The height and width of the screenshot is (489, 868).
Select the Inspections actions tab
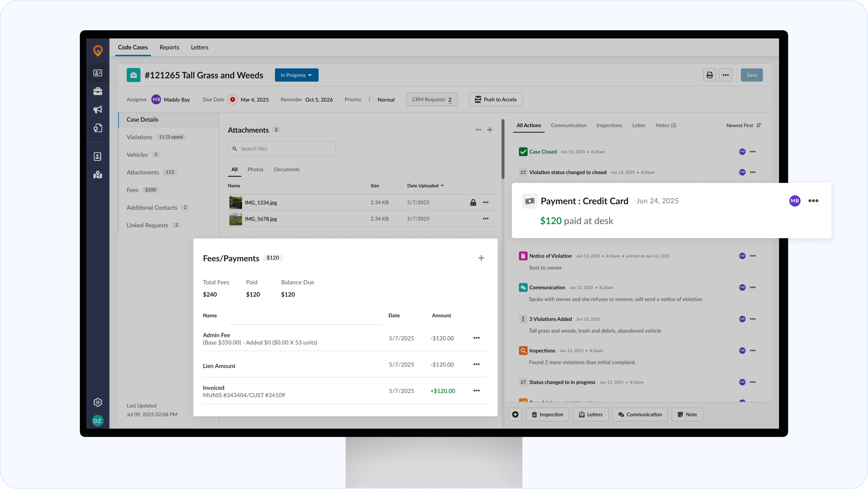(x=609, y=125)
